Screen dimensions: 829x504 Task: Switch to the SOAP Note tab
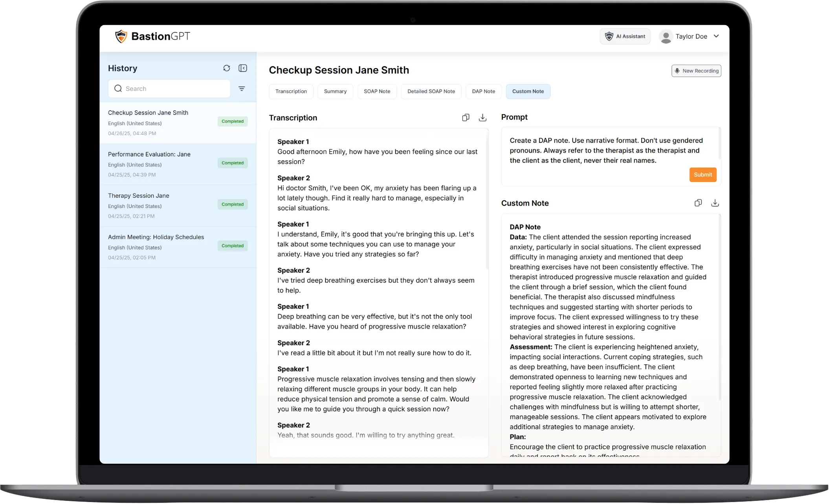tap(377, 91)
